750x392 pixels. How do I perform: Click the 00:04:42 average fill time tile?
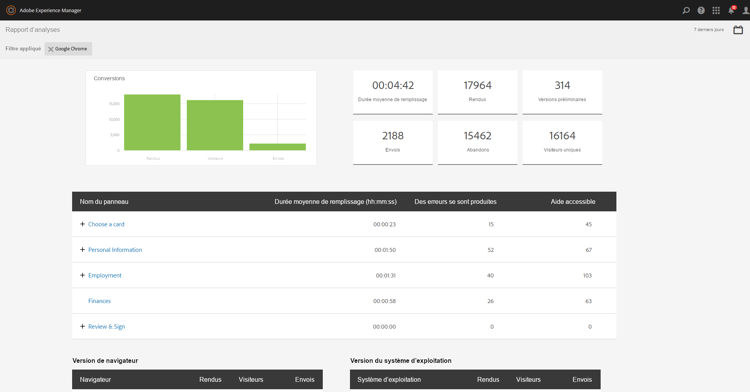click(x=393, y=92)
